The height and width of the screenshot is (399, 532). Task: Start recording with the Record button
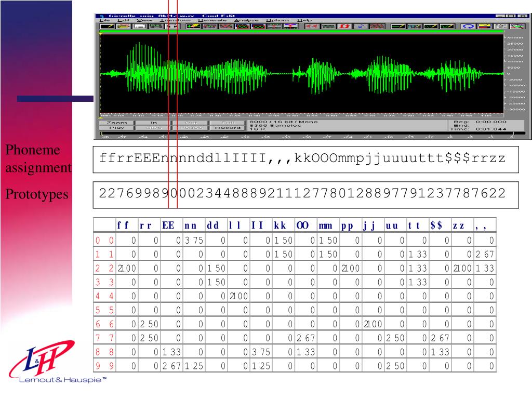[228, 128]
